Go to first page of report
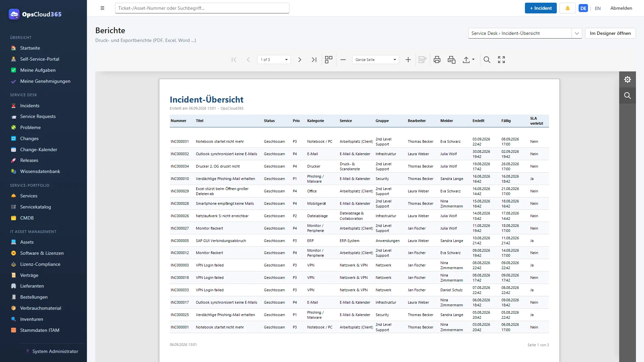 (x=234, y=60)
